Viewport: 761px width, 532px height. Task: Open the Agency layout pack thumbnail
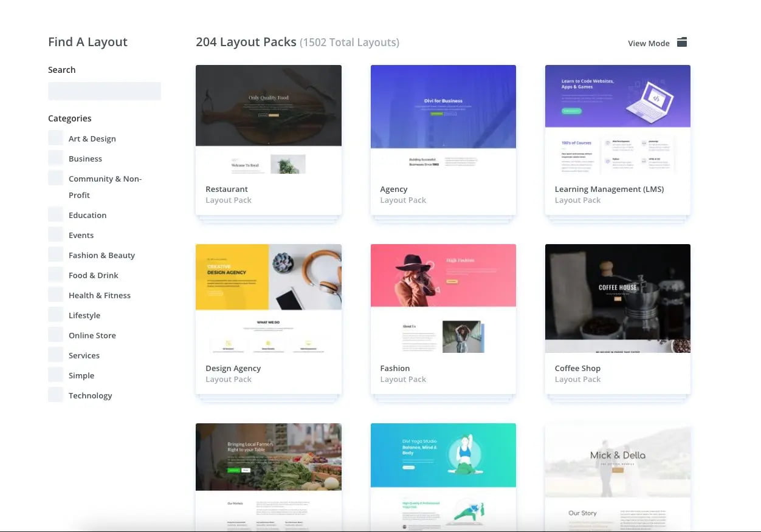(x=443, y=120)
